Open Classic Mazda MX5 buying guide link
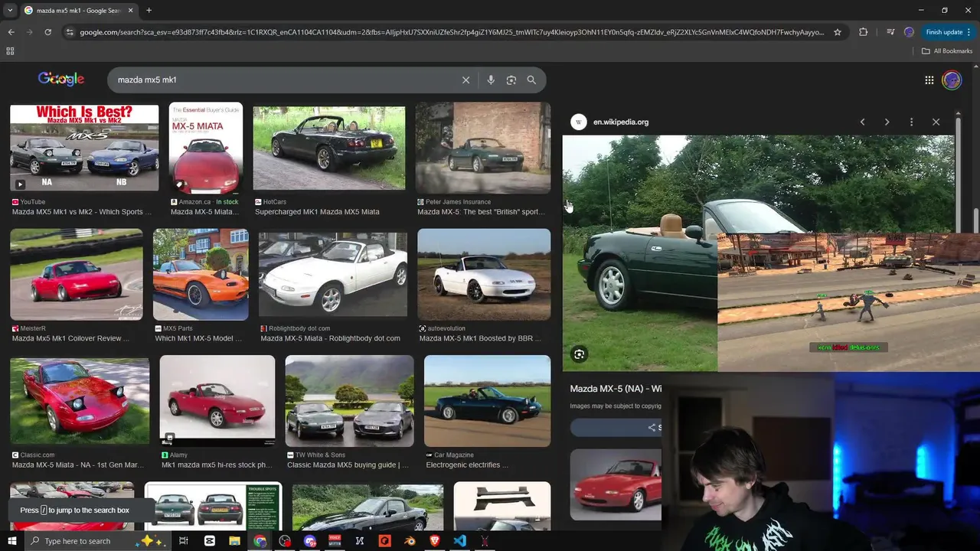The height and width of the screenshot is (551, 980). [348, 465]
